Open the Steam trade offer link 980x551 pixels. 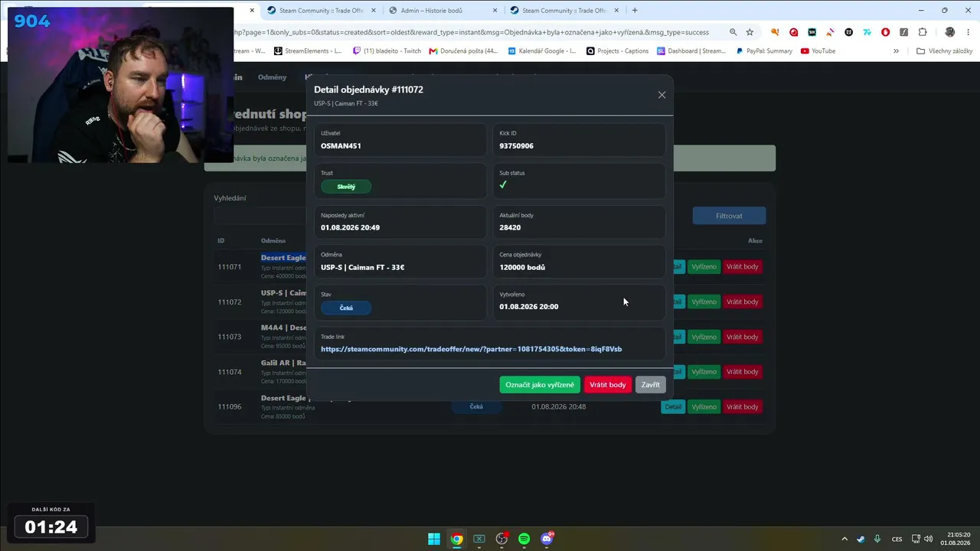pyautogui.click(x=471, y=349)
